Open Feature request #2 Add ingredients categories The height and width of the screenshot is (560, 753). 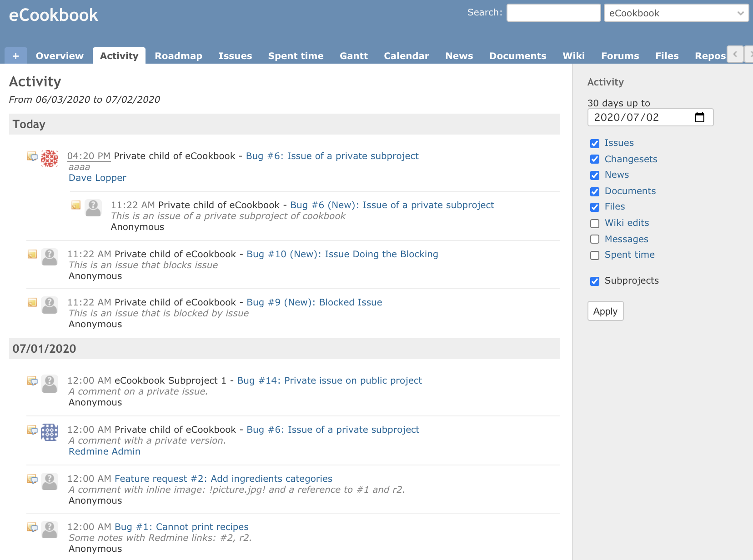pyautogui.click(x=223, y=479)
